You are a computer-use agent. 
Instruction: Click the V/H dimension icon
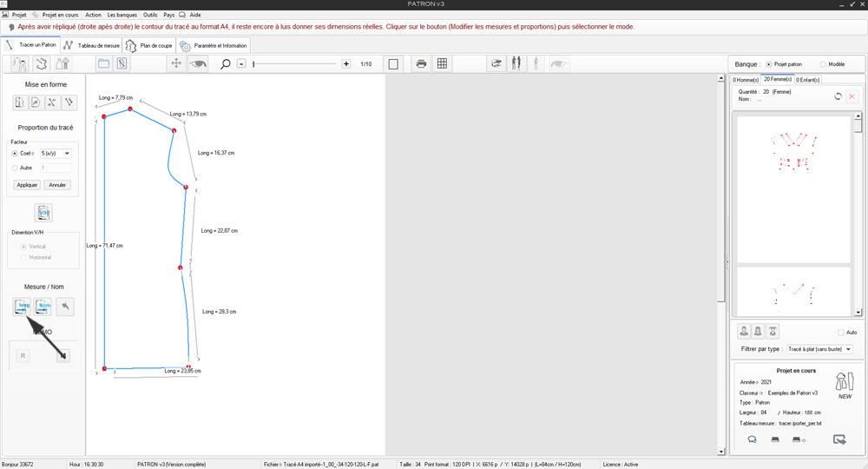tap(43, 212)
